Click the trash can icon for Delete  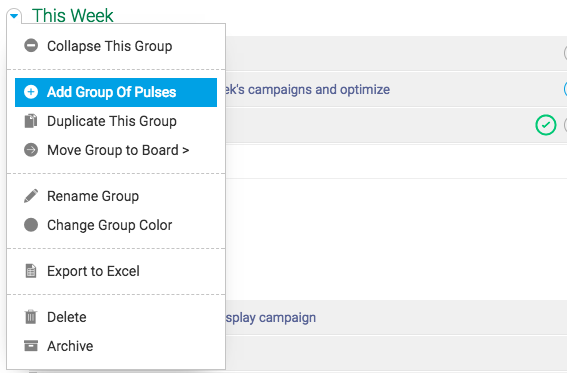pos(31,317)
